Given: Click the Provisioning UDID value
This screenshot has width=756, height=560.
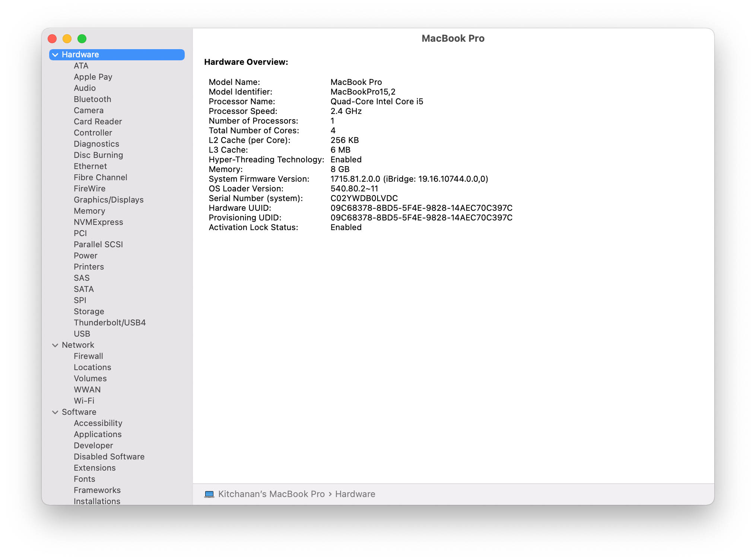Looking at the screenshot, I should click(x=422, y=218).
